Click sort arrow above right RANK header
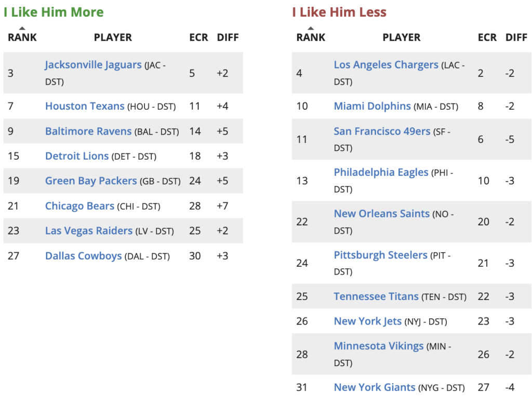 [310, 28]
